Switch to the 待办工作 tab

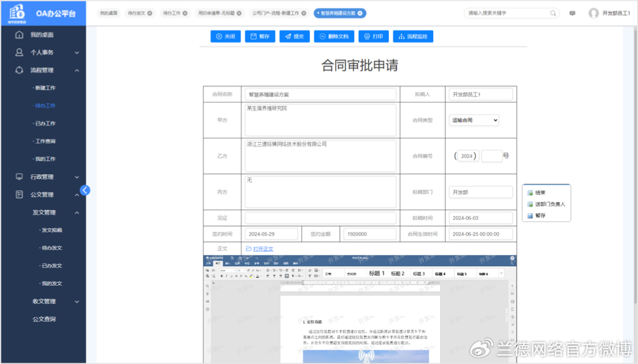(x=172, y=13)
